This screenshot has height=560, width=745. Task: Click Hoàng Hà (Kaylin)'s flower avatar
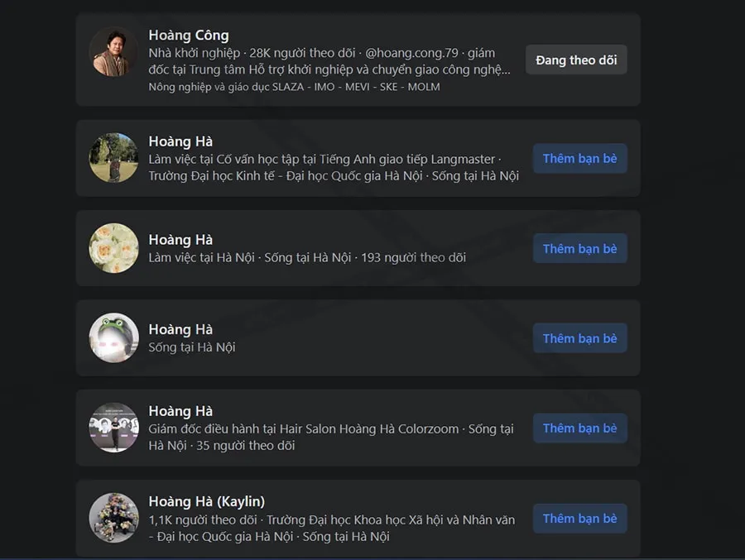pyautogui.click(x=113, y=518)
